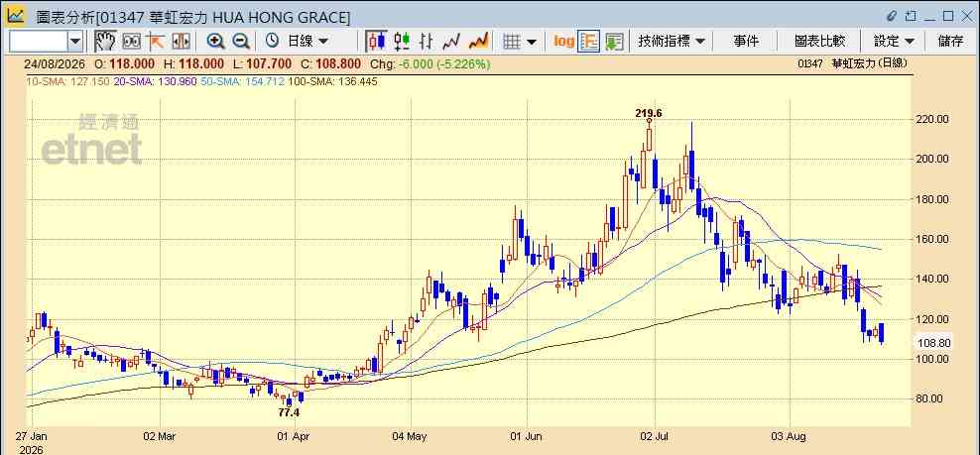Click the high price H: 118.000 value

coord(193,63)
